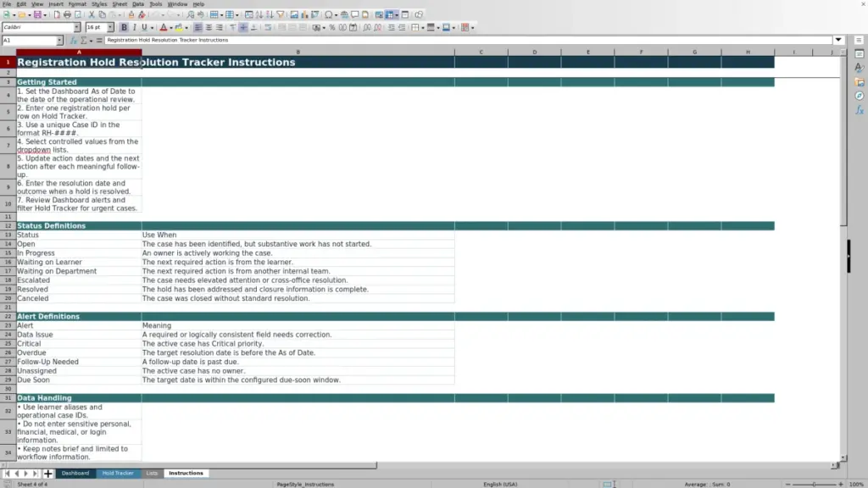Insert special character omega icon

[x=329, y=15]
